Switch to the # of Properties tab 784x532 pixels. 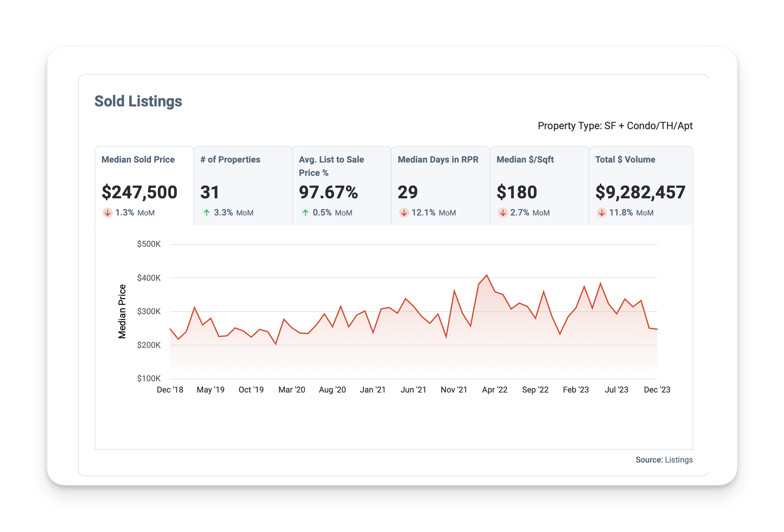pyautogui.click(x=243, y=186)
